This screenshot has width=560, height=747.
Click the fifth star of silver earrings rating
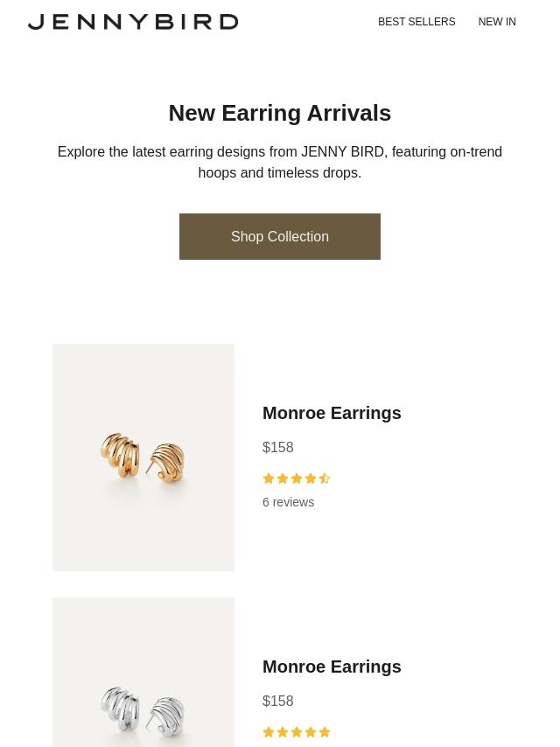click(x=325, y=732)
